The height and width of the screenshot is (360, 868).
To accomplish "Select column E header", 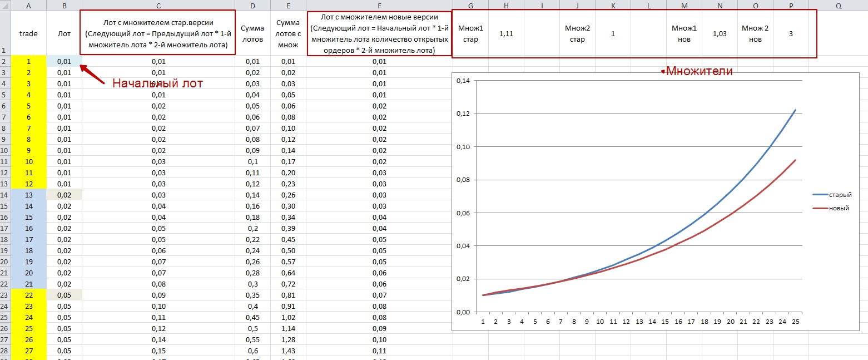I will [x=288, y=5].
